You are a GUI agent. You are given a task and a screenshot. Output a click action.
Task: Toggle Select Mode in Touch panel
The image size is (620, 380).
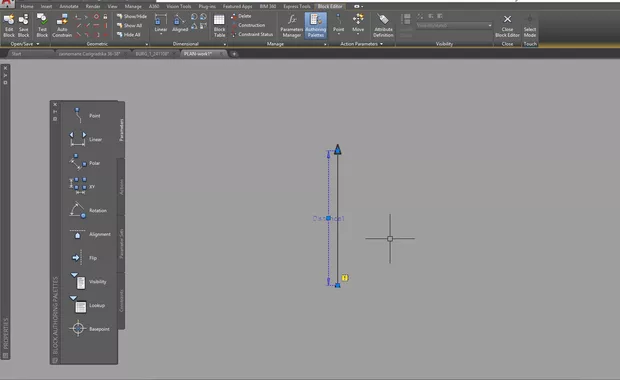click(x=530, y=25)
